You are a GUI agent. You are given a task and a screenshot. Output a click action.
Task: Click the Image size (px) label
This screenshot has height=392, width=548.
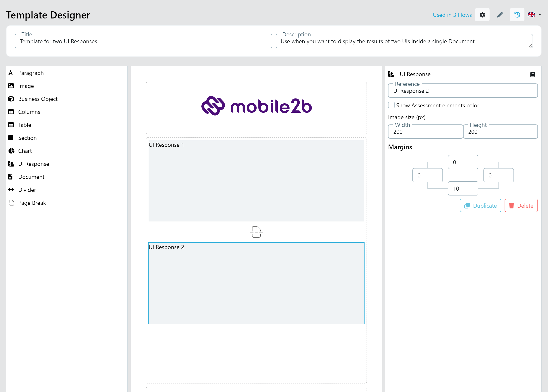[407, 117]
